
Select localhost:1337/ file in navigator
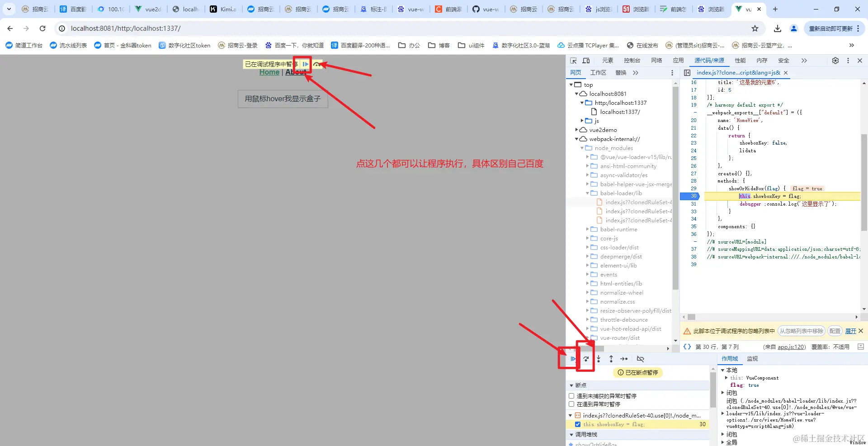(620, 112)
